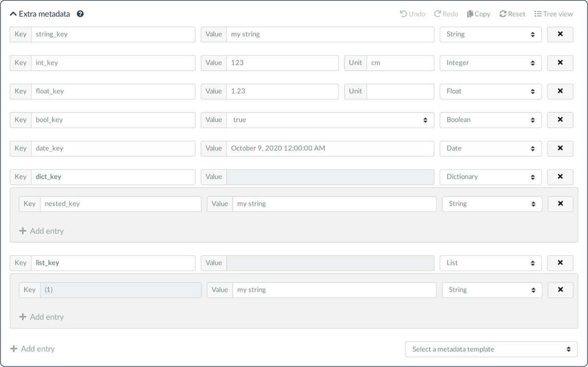Image resolution: width=588 pixels, height=367 pixels.
Task: Open Integer type dropdown for int_key
Action: point(490,63)
